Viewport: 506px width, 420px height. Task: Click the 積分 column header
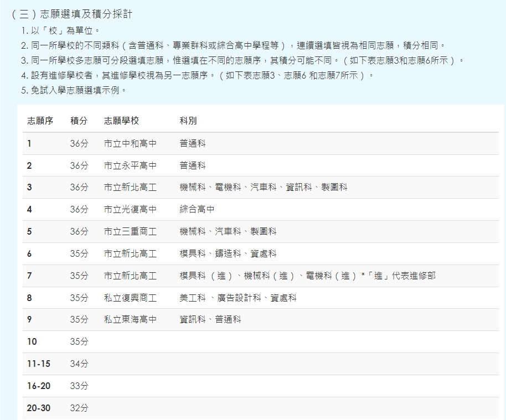[x=79, y=121]
